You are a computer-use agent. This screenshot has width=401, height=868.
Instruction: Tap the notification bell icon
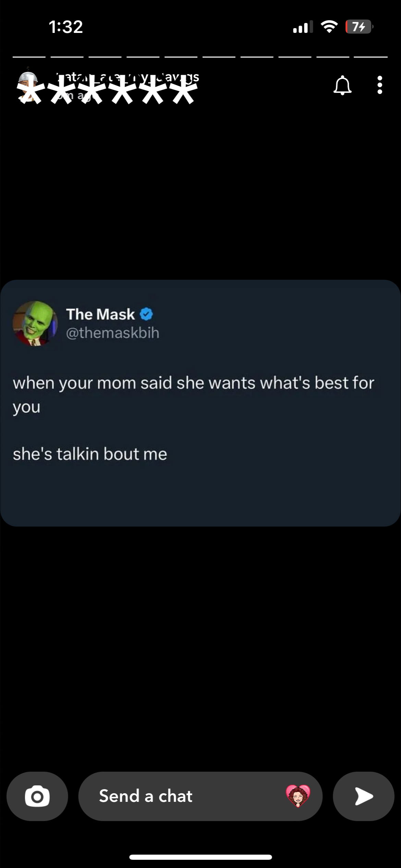pos(342,85)
